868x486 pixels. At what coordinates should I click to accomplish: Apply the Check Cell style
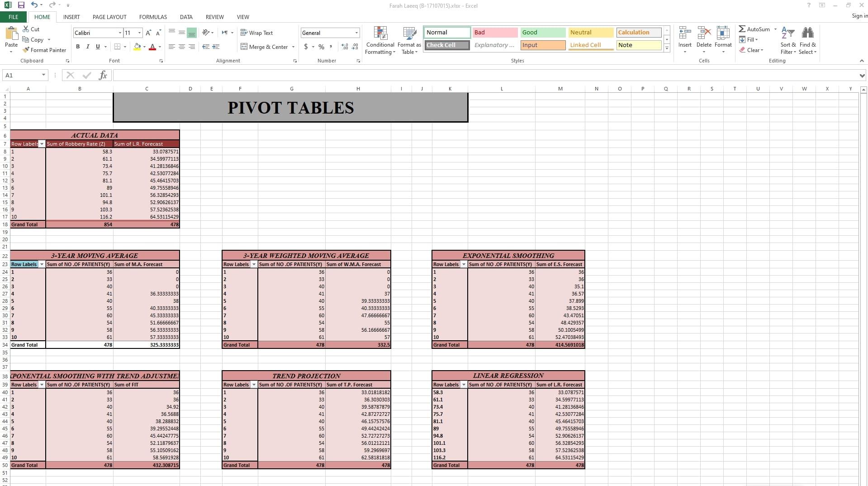click(446, 45)
